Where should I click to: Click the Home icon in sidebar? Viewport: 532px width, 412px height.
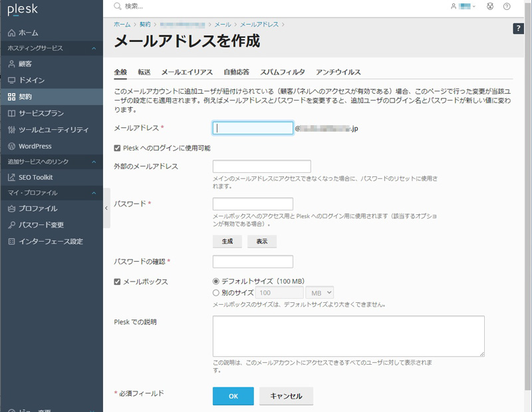[11, 33]
